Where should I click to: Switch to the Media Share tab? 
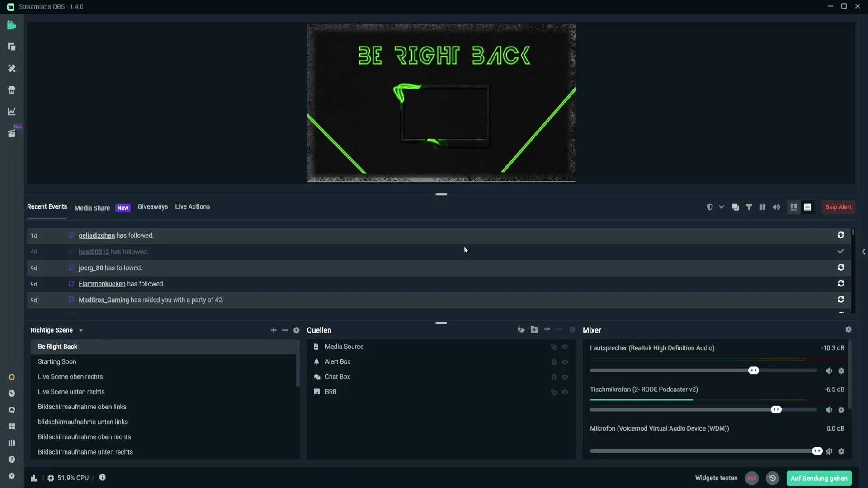[x=92, y=208]
